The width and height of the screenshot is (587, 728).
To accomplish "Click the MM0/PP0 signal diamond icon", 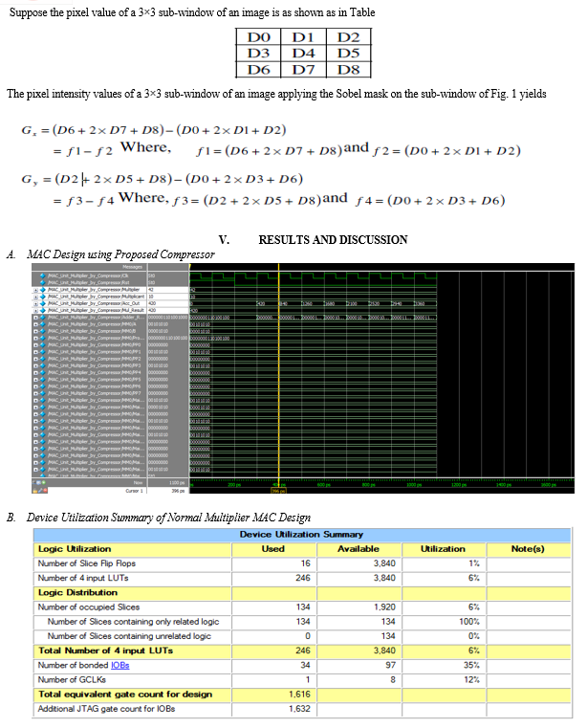I will point(43,345).
